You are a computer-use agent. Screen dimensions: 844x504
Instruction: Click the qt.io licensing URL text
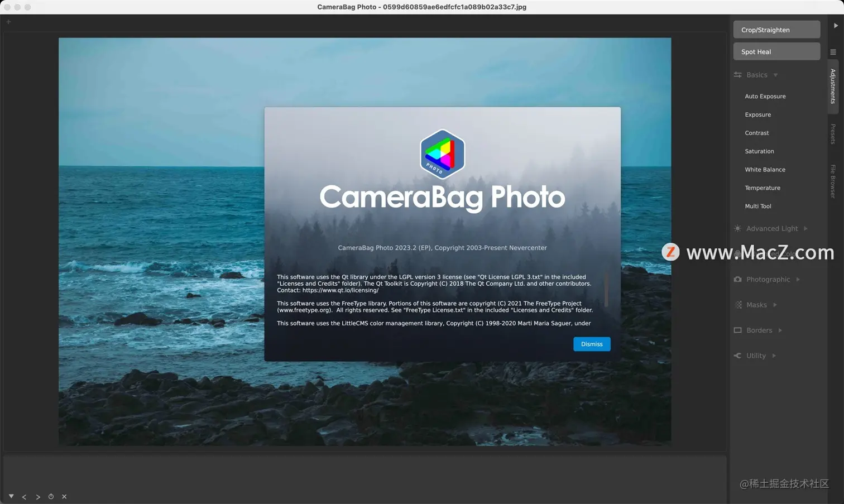click(341, 290)
